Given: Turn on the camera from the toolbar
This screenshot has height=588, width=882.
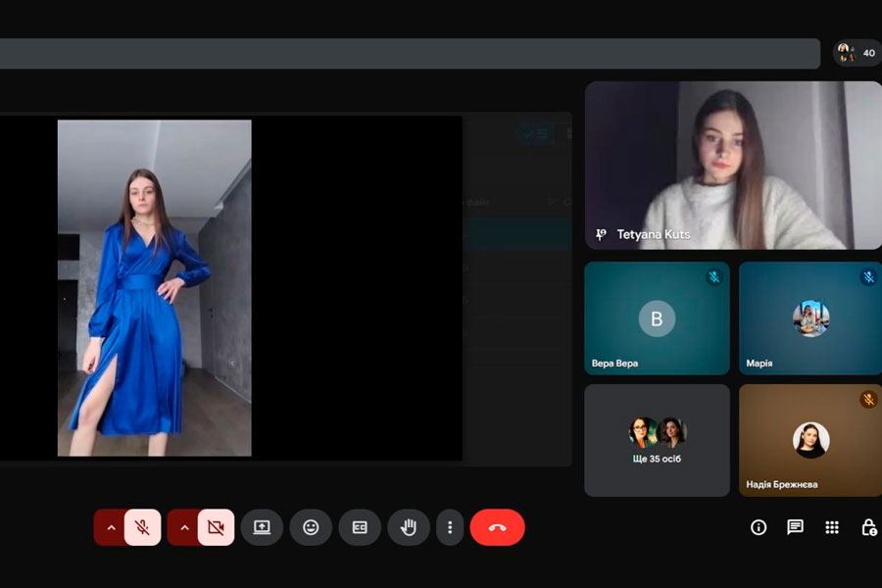Looking at the screenshot, I should tap(216, 527).
